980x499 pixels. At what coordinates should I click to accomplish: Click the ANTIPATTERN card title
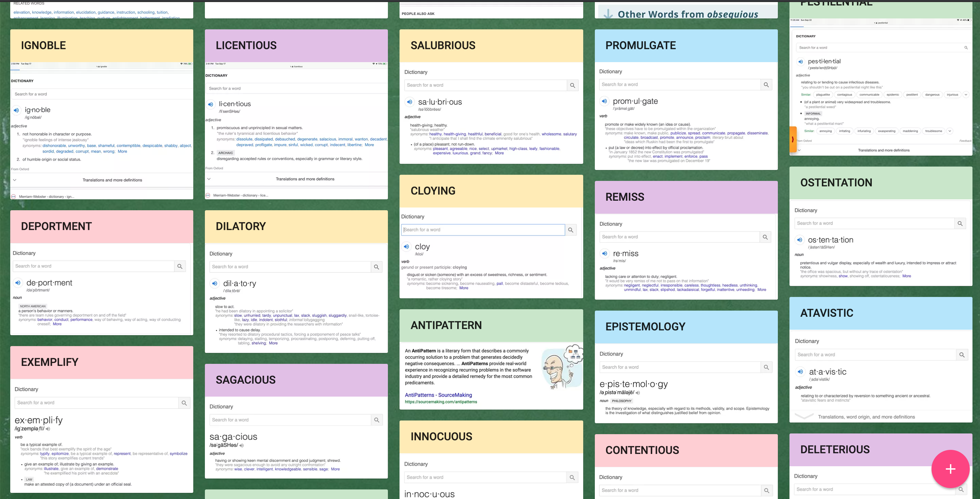[446, 326]
